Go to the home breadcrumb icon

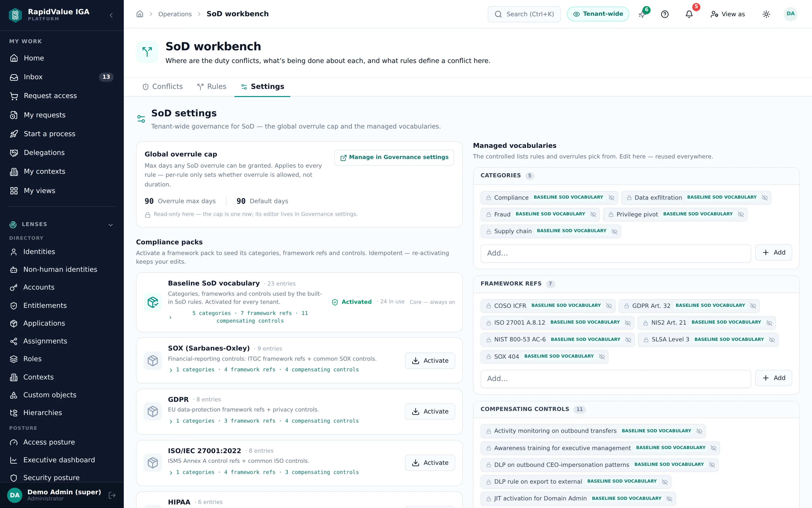click(140, 14)
